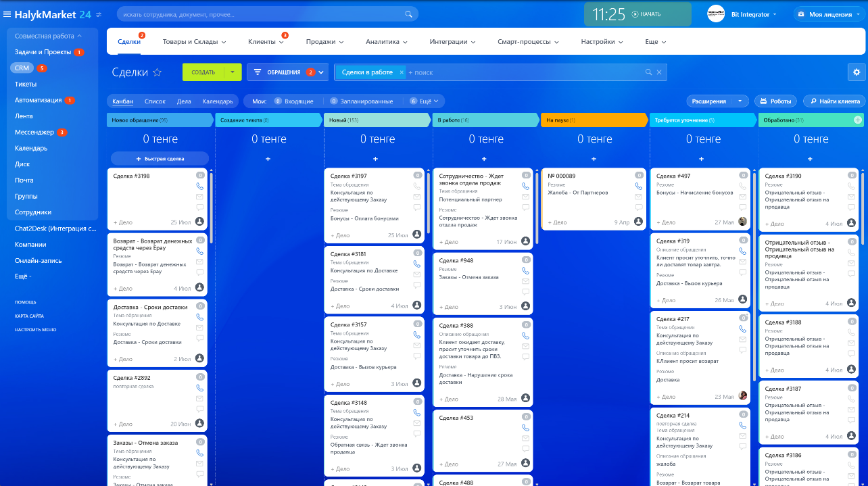Click the magnifier icon in the filter field

point(648,72)
